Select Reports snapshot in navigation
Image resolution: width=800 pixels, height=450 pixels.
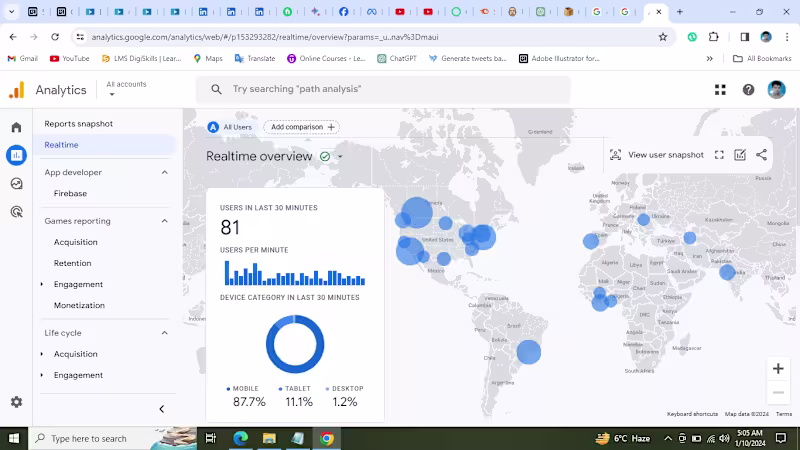[79, 124]
